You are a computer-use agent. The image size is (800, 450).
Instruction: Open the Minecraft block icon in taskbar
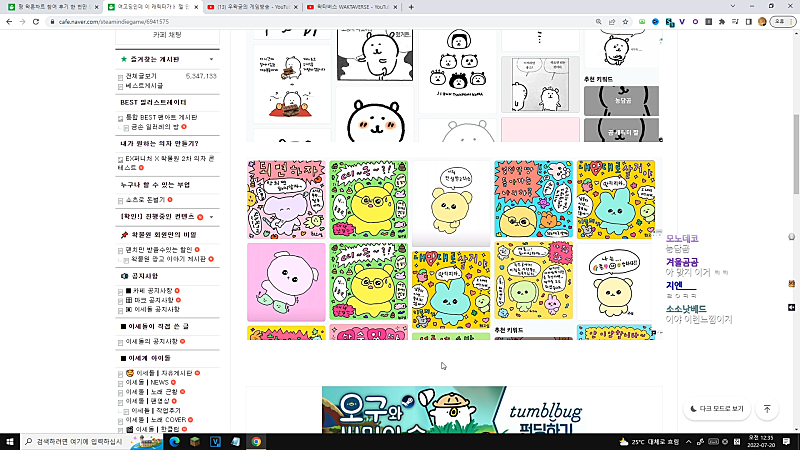[195, 442]
